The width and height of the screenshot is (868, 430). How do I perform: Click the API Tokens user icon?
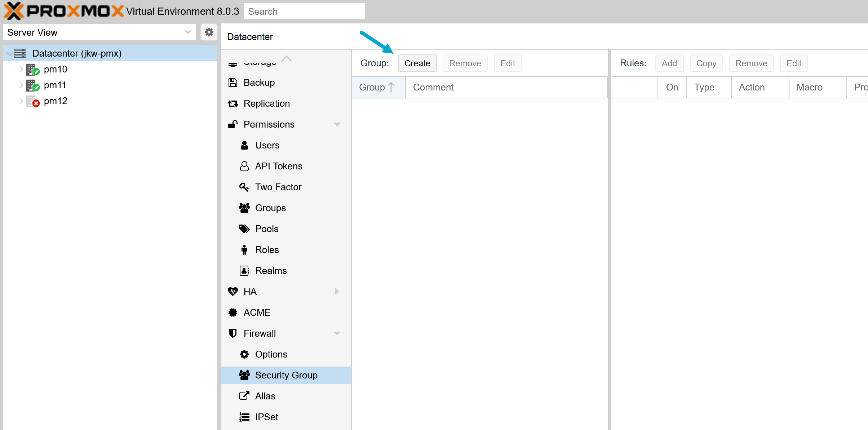click(x=244, y=166)
